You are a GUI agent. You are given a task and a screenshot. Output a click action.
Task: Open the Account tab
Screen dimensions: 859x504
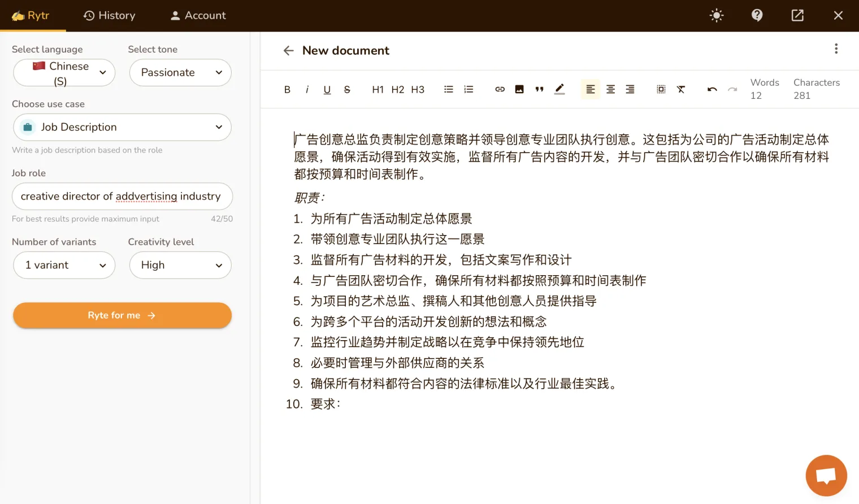[198, 15]
